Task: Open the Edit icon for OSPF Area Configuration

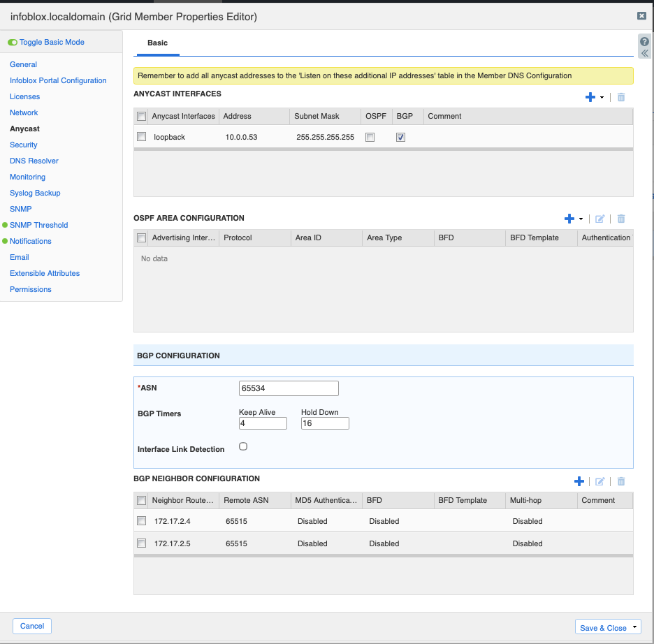Action: [599, 219]
